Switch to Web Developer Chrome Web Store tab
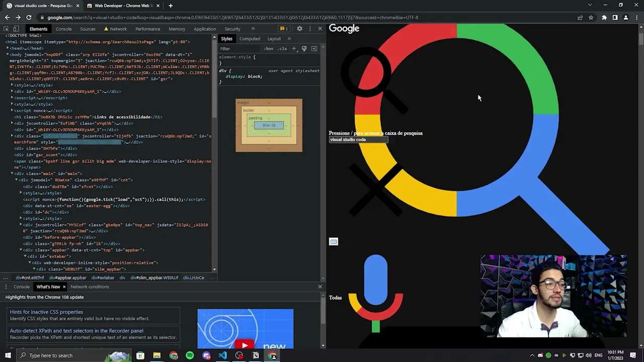The image size is (644, 362). 123,6
